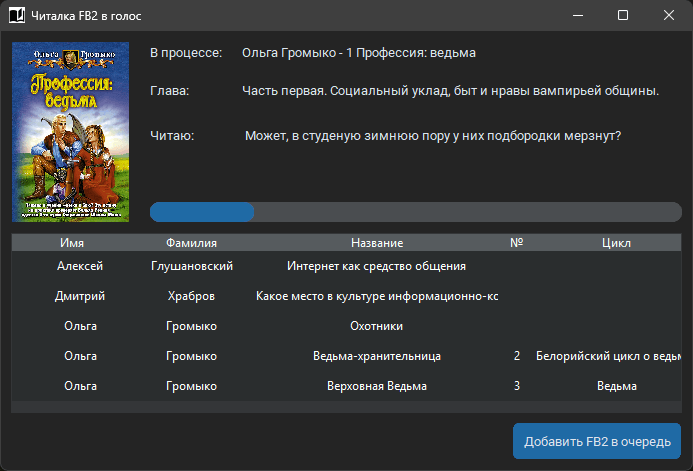Click the Белорийский цикл cell
The height and width of the screenshot is (471, 693).
click(x=612, y=356)
